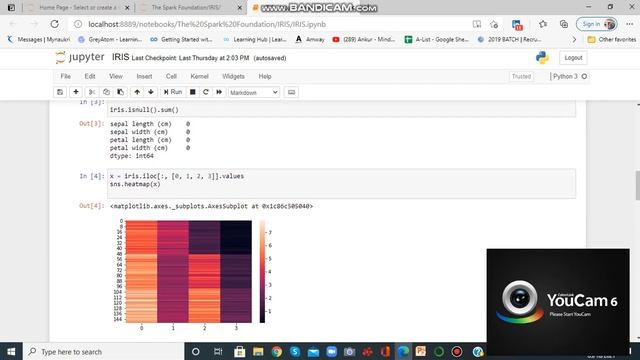640x360 pixels.
Task: Open the Mail app from the taskbar
Action: tap(313, 351)
